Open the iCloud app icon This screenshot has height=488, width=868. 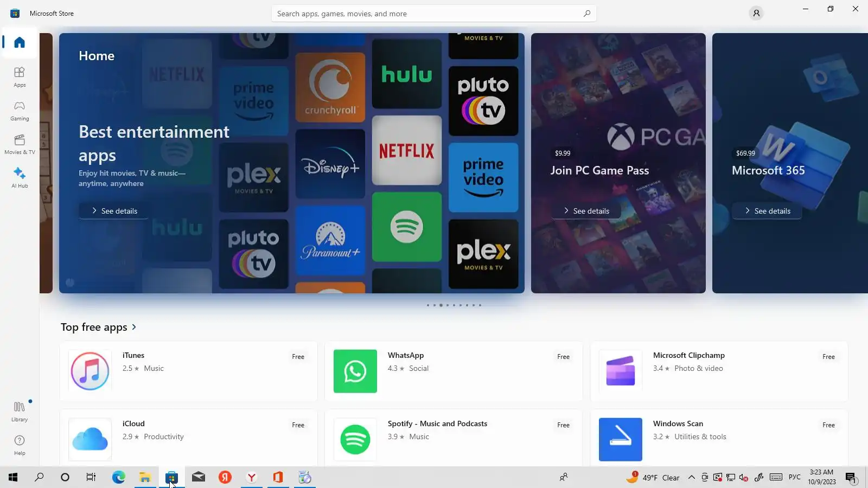pyautogui.click(x=90, y=439)
